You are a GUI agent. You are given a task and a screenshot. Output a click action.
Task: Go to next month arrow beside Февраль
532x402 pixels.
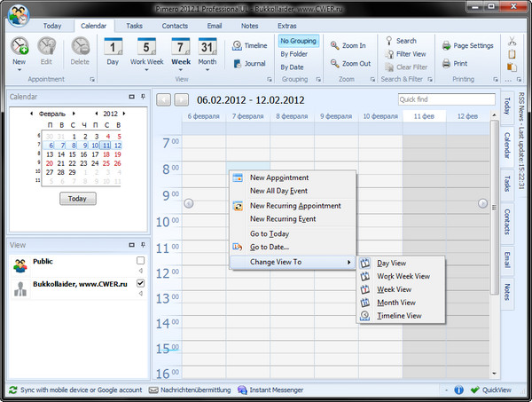click(74, 114)
